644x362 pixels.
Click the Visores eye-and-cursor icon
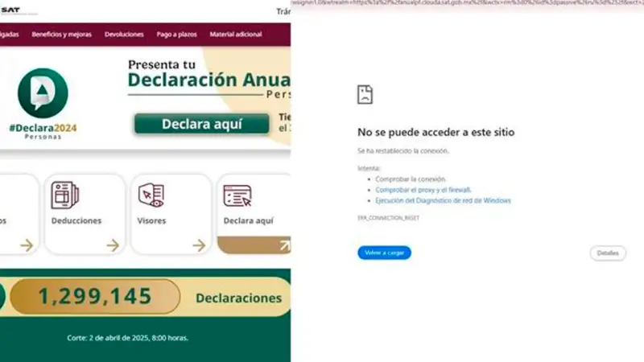151,195
